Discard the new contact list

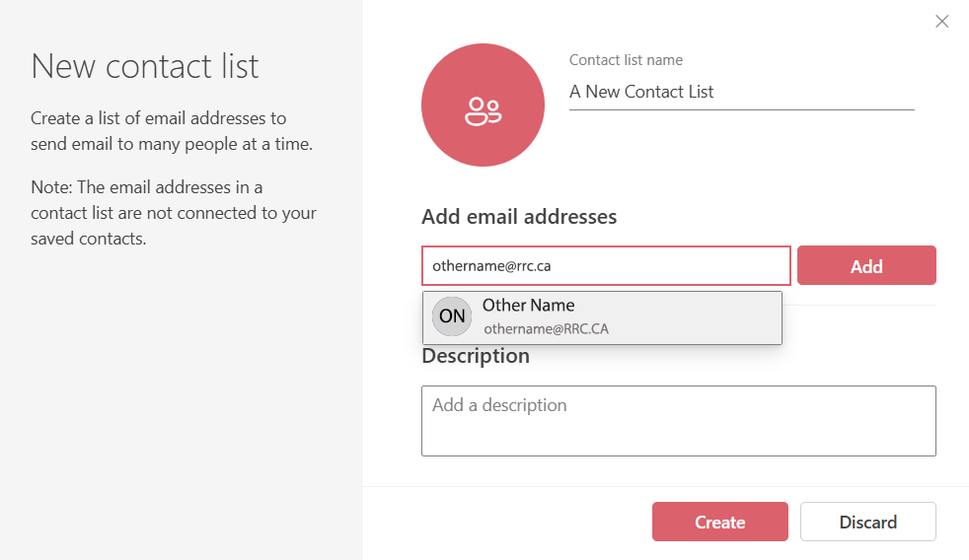tap(867, 522)
